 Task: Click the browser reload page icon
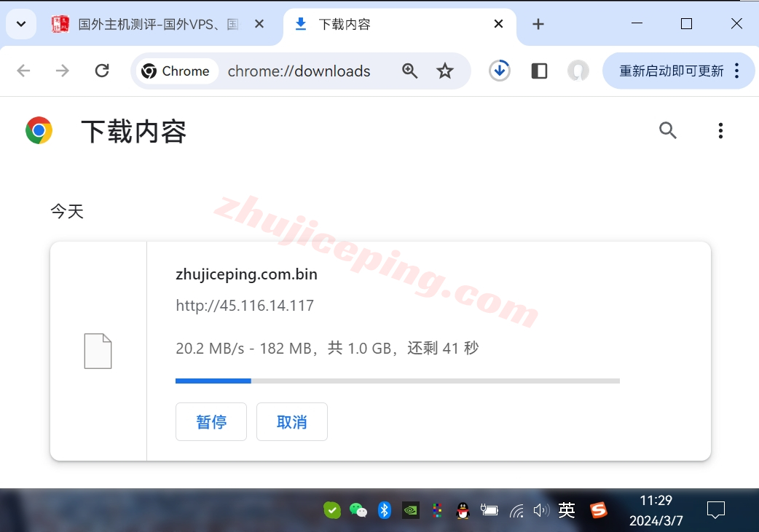point(102,71)
